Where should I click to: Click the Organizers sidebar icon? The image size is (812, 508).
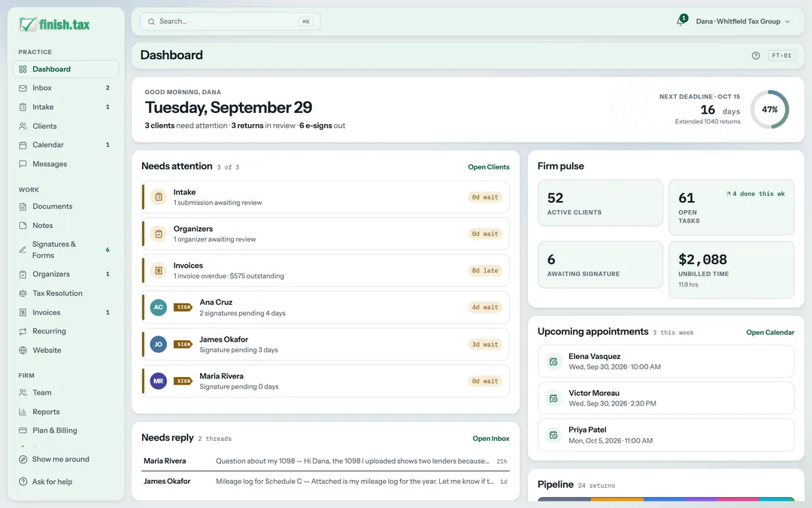(23, 274)
